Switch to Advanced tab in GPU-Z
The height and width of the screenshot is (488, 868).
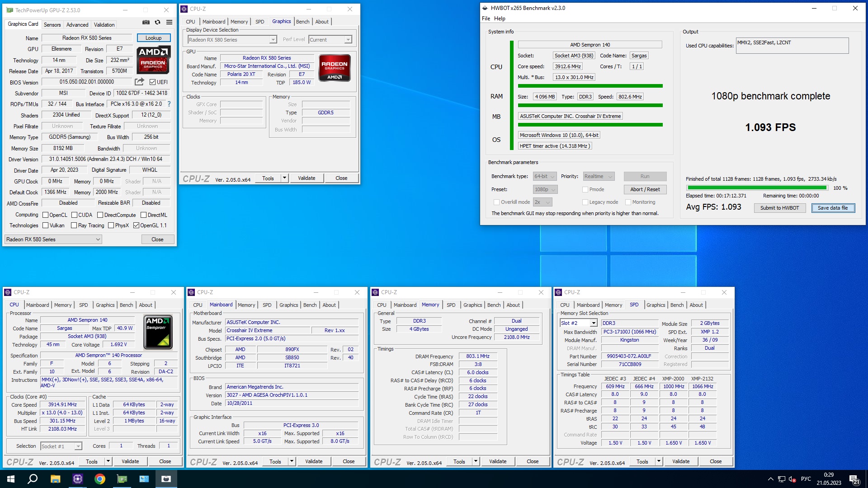(x=77, y=25)
